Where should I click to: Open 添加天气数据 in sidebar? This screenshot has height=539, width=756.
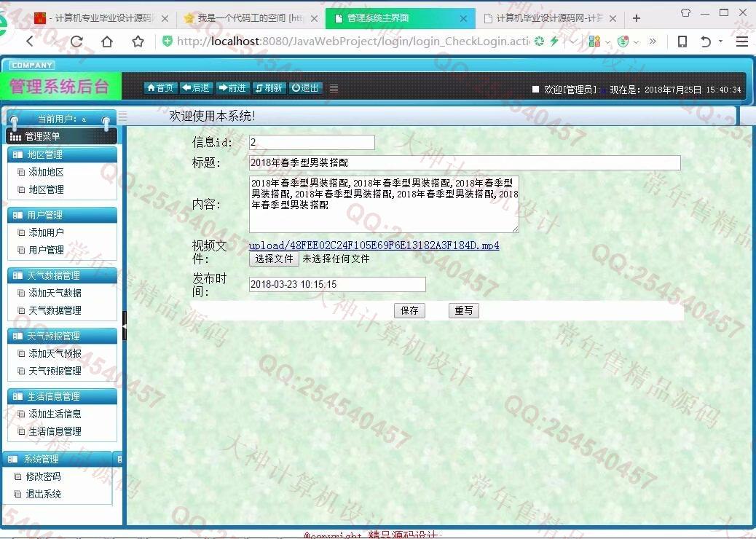pos(55,293)
